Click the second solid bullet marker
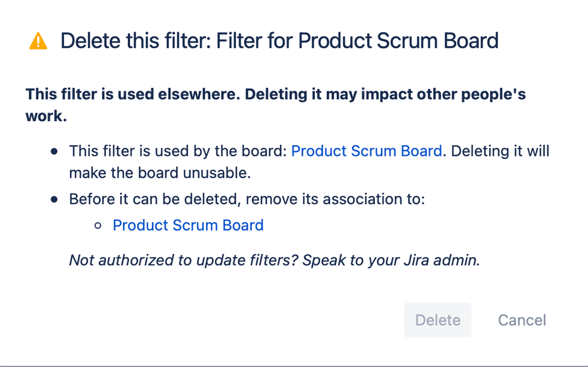 point(54,199)
